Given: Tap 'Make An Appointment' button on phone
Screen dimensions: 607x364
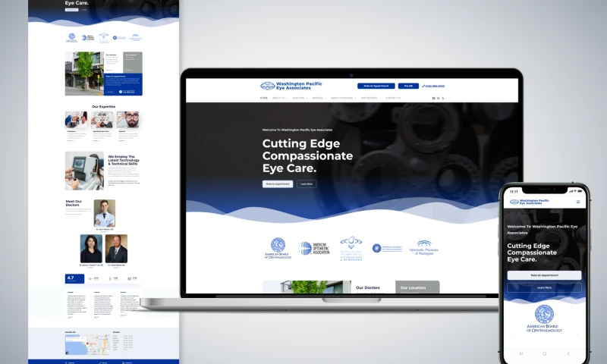Looking at the screenshot, I should tap(544, 275).
